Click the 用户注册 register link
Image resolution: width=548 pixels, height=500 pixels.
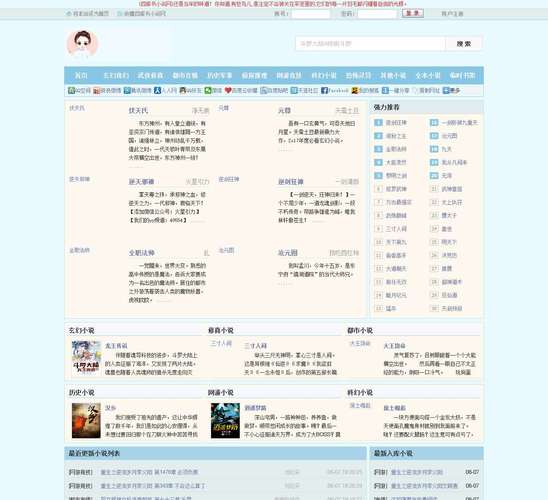pos(452,14)
